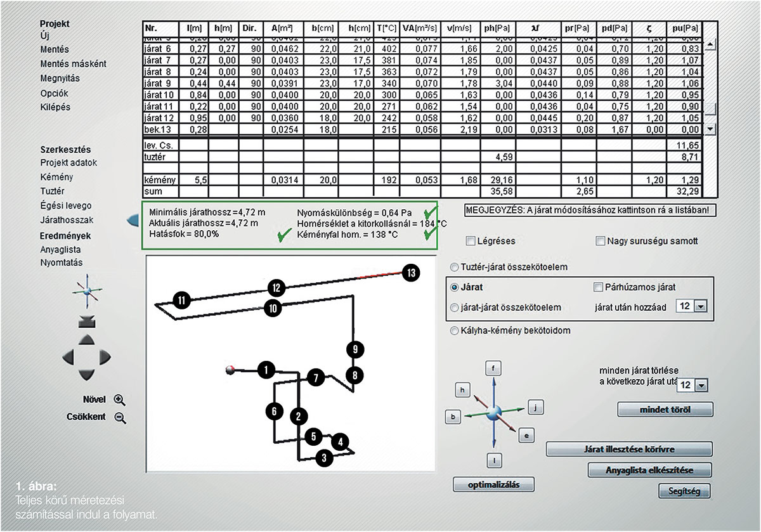Image resolution: width=761 pixels, height=532 pixels.
Task: Select the Tuztér-járat összekötoelem radio option
Action: [453, 267]
